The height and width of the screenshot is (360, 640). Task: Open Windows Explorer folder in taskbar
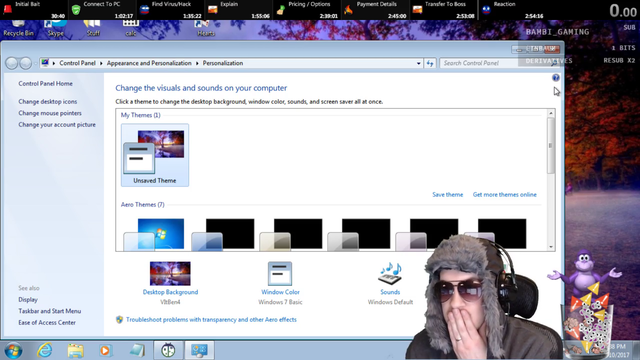coord(76,351)
